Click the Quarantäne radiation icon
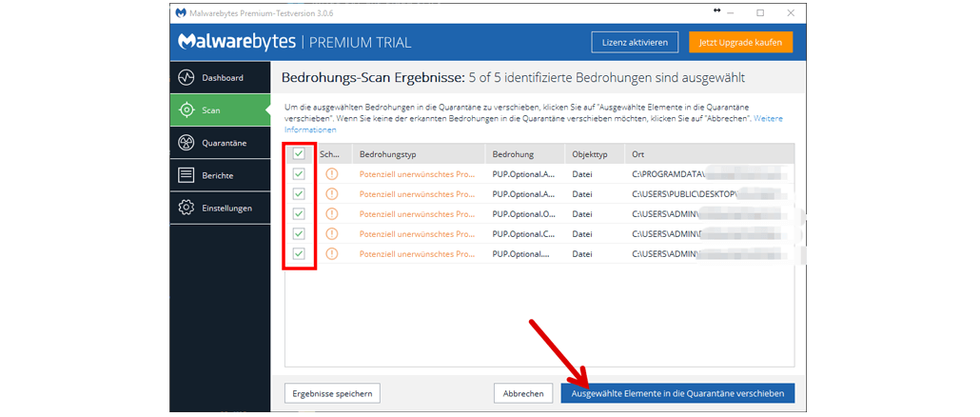This screenshot has width=980, height=417. (x=186, y=143)
